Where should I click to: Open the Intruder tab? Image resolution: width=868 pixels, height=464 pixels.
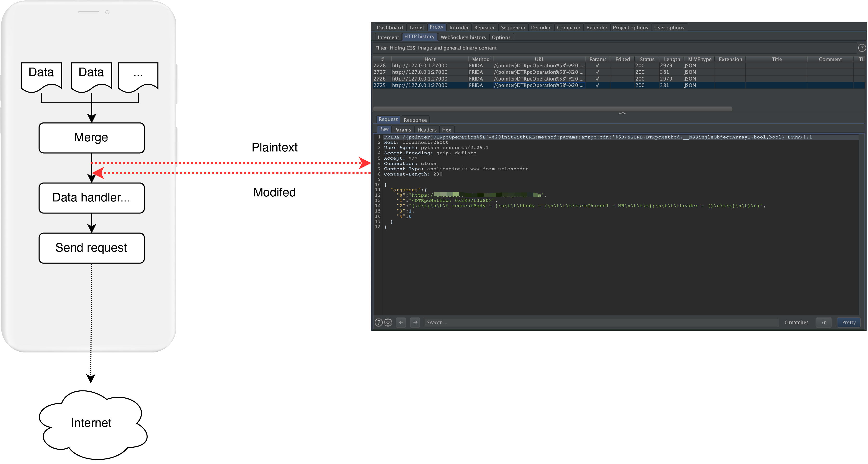click(459, 28)
